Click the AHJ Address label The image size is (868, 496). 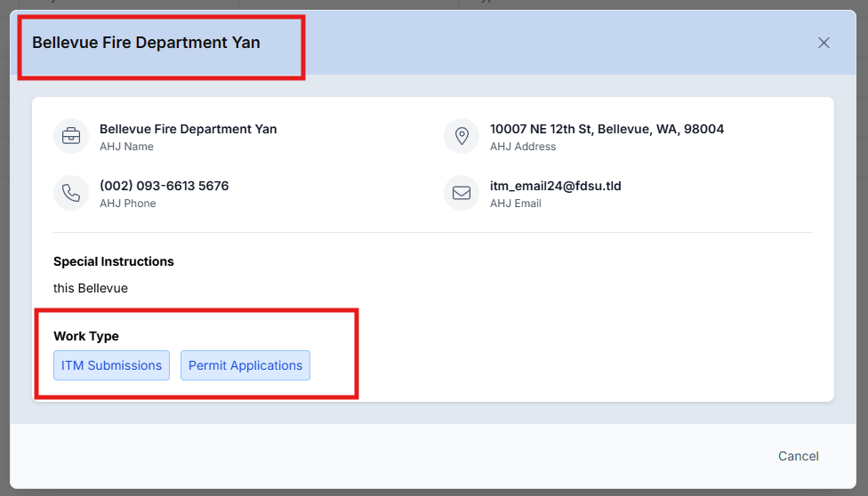coord(523,147)
